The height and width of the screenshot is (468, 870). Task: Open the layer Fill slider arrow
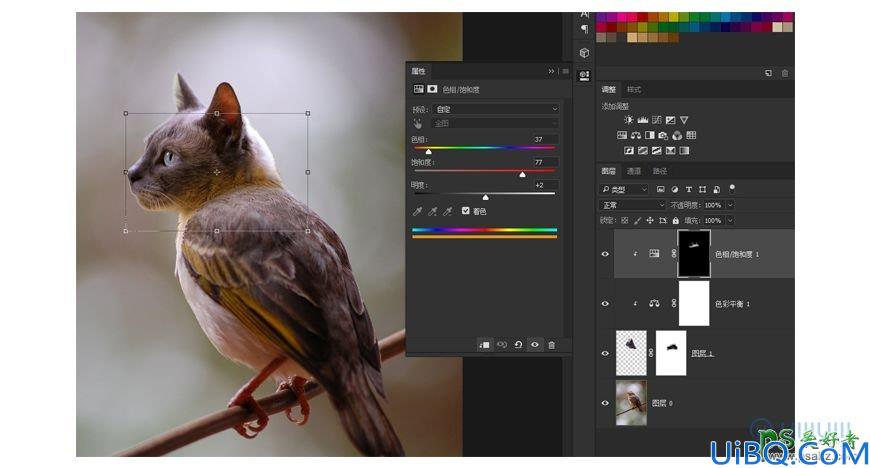[x=730, y=220]
